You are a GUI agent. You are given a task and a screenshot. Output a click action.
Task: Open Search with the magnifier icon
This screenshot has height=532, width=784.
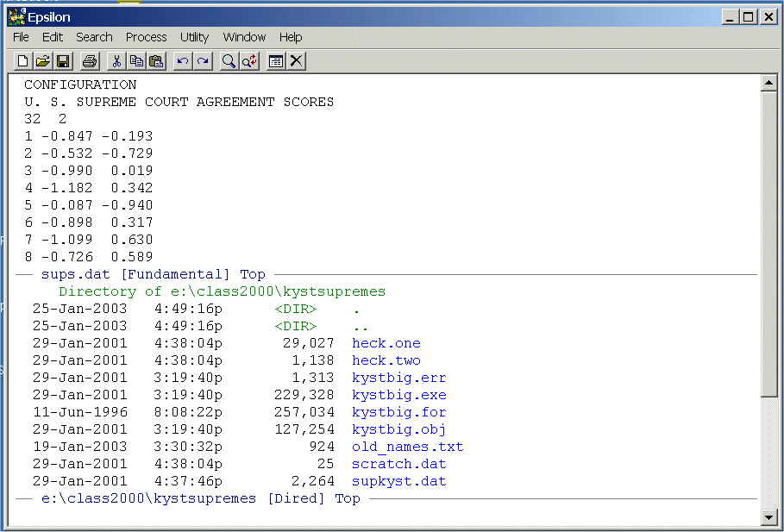pyautogui.click(x=229, y=61)
